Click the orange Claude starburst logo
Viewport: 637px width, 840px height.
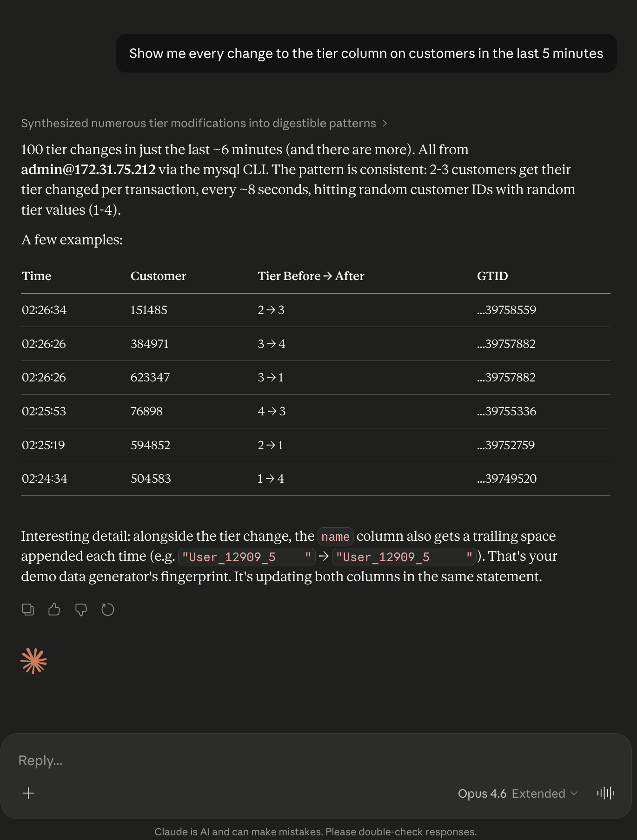(34, 661)
